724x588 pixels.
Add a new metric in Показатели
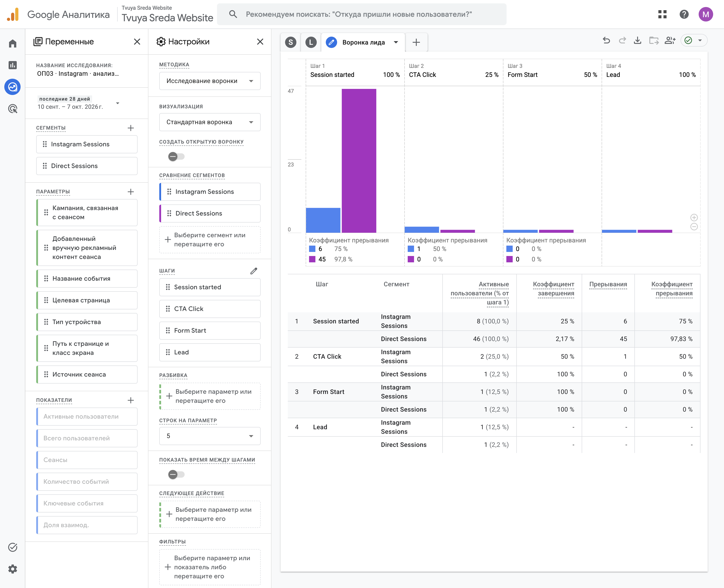pyautogui.click(x=131, y=400)
